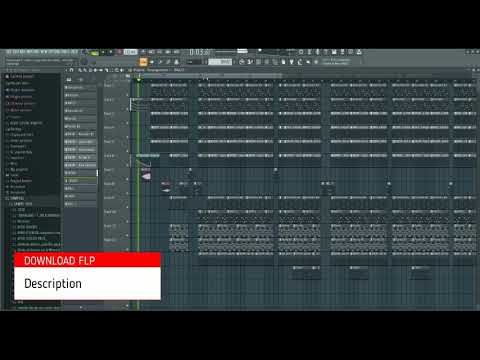Expand the Clipboard files browser folder
The width and height of the screenshot is (480, 360).
[21, 135]
